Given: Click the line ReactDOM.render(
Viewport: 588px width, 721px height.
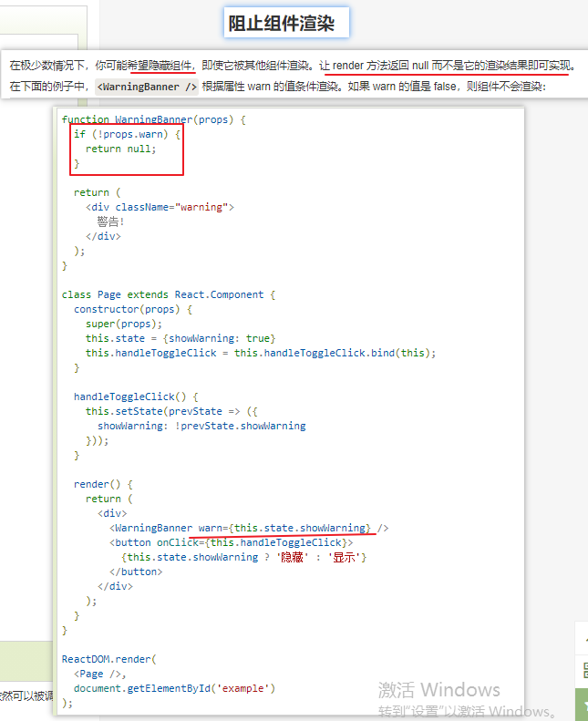Looking at the screenshot, I should click(109, 659).
